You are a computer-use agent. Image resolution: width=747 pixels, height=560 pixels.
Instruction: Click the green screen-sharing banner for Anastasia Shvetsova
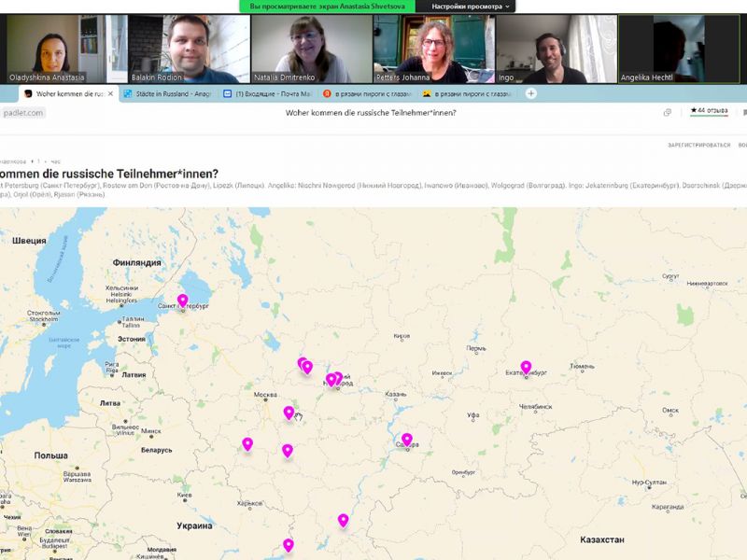pyautogui.click(x=328, y=7)
